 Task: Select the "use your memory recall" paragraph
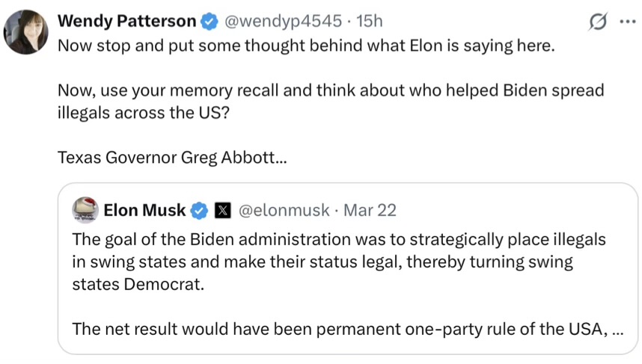click(329, 102)
